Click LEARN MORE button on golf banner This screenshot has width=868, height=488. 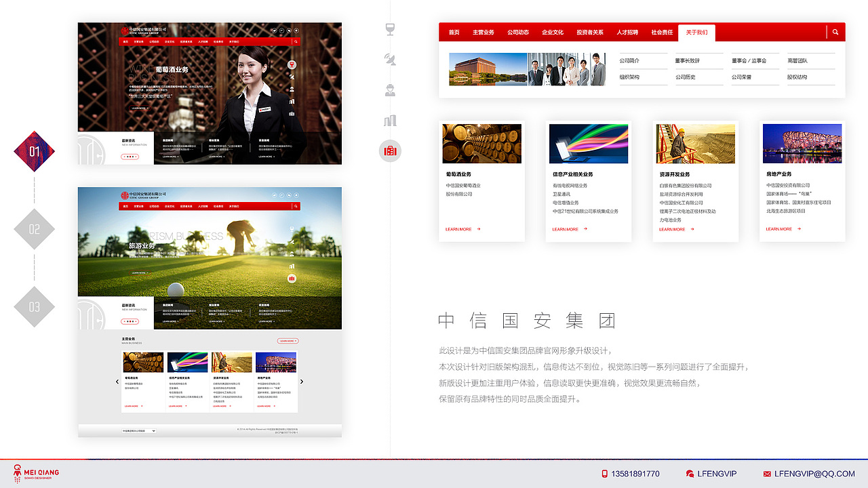point(140,273)
